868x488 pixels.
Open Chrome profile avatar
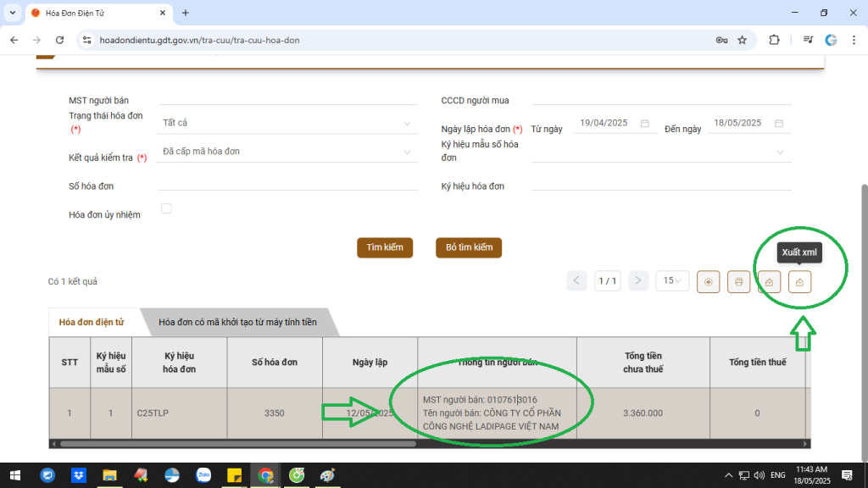(x=831, y=40)
